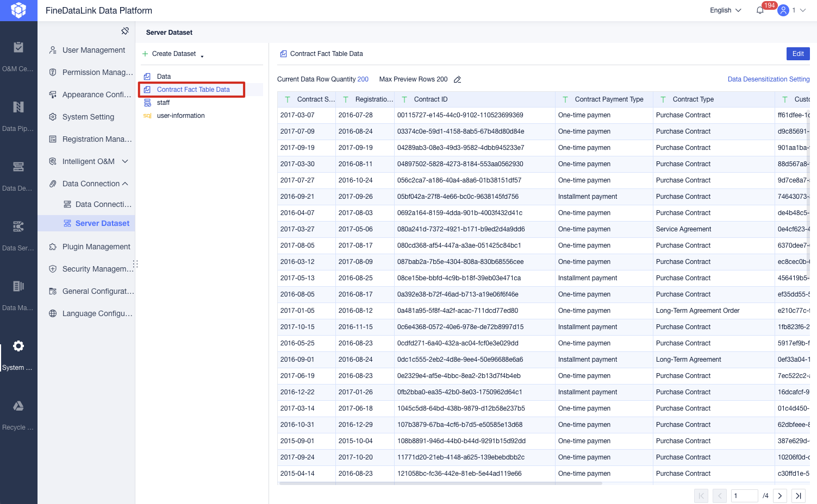817x504 pixels.
Task: Expand the Intelligent O&M menu chevron
Action: (125, 161)
